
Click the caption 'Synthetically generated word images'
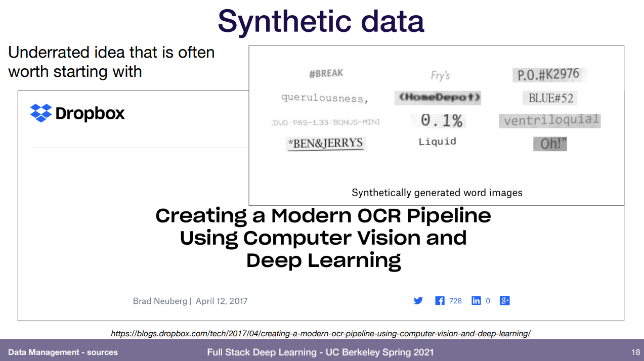[x=437, y=193]
